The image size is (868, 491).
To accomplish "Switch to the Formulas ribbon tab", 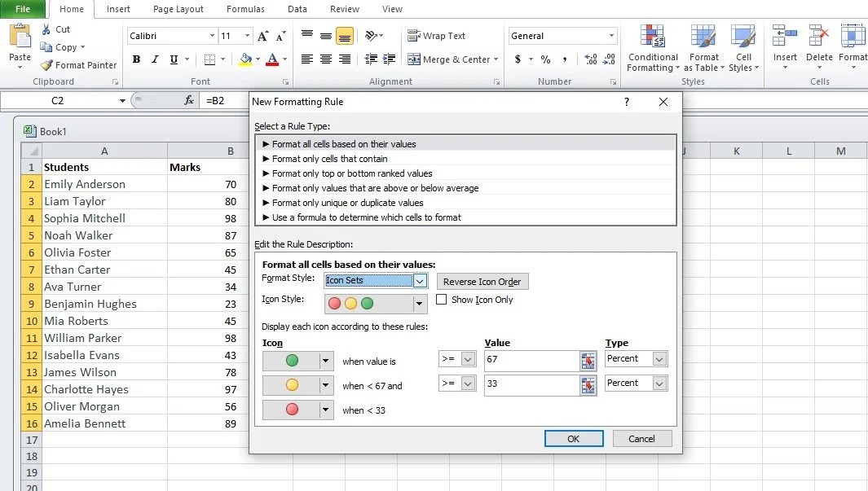I will click(245, 9).
